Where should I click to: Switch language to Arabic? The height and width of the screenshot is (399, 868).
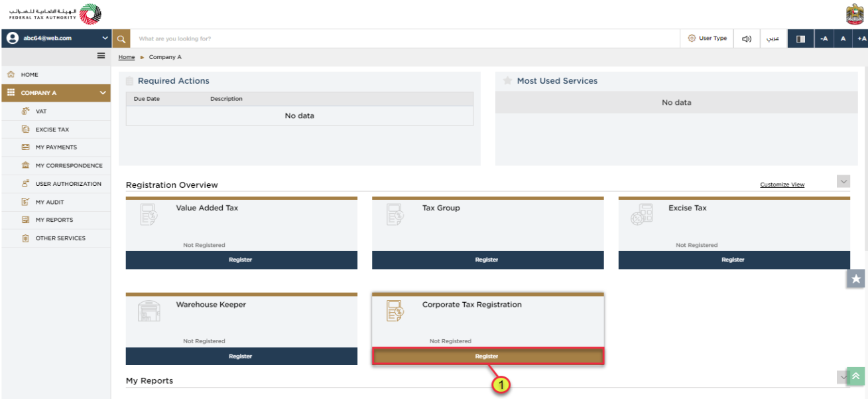(x=773, y=39)
